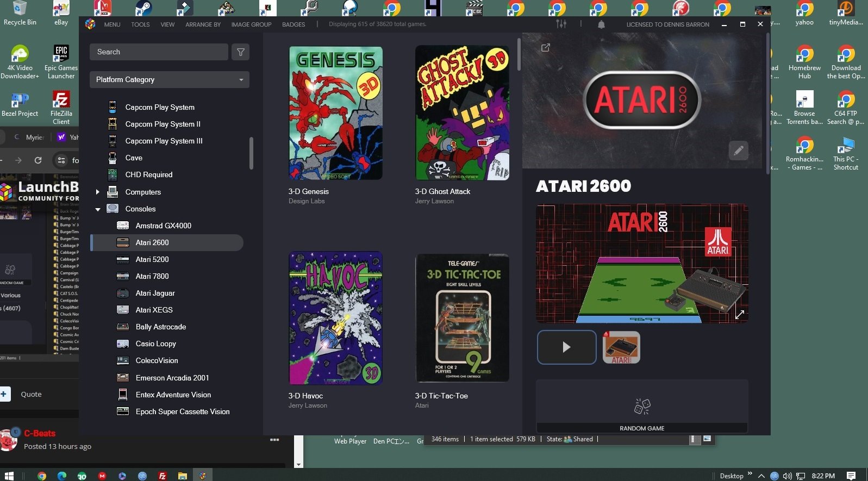The image size is (868, 481).
Task: Select Atari 2600 in platform tree
Action: click(x=167, y=242)
